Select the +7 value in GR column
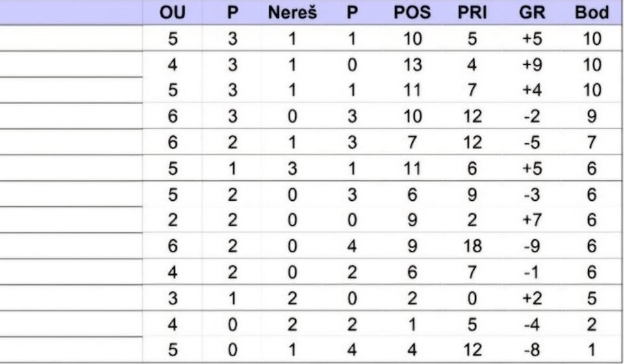Screen dimensions: 624x364 532,220
